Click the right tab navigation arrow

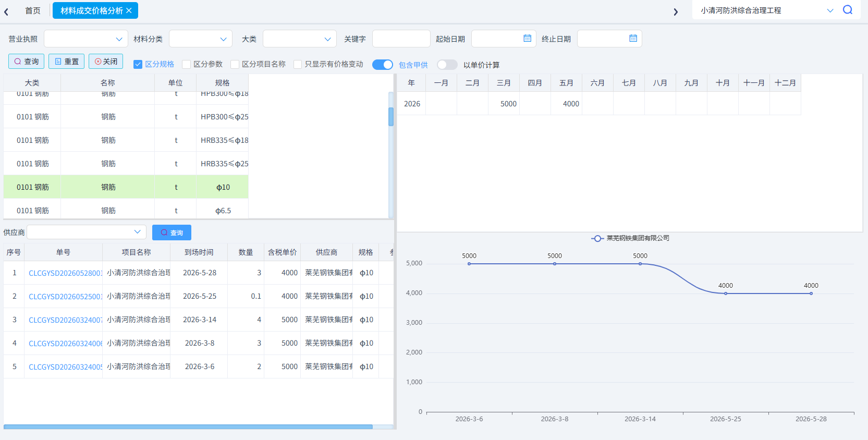pyautogui.click(x=676, y=11)
